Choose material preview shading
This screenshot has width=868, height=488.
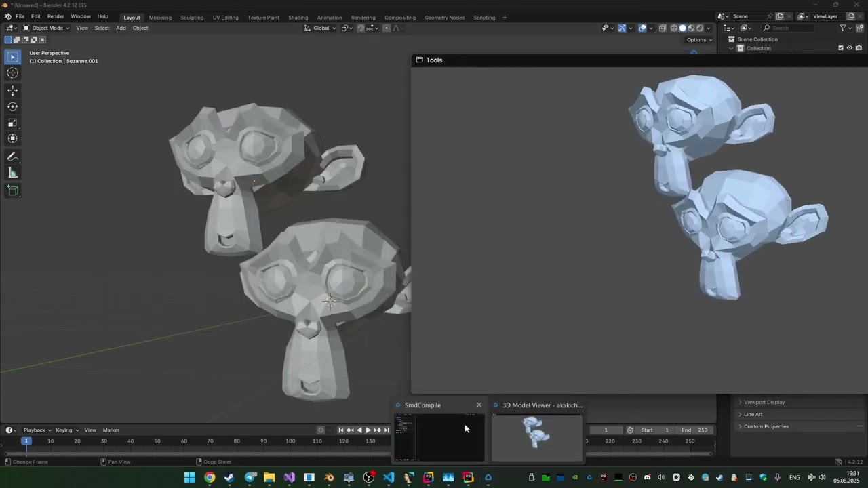click(692, 28)
